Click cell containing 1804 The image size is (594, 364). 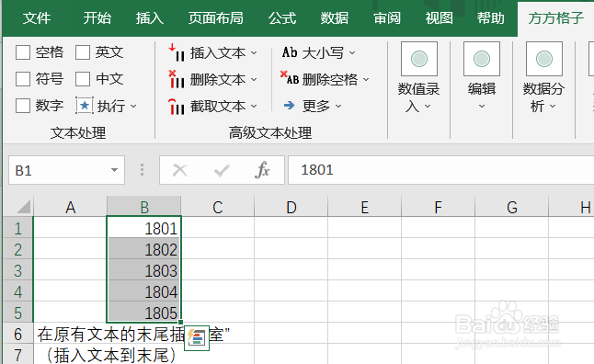click(x=144, y=291)
